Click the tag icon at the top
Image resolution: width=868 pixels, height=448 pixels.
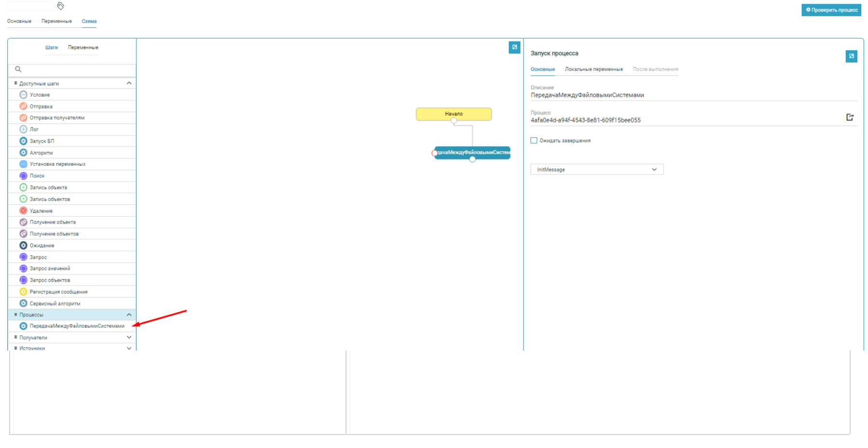[61, 6]
